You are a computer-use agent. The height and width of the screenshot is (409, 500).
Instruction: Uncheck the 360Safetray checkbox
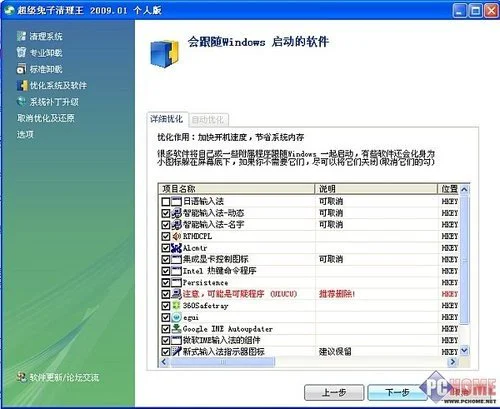pyautogui.click(x=166, y=306)
